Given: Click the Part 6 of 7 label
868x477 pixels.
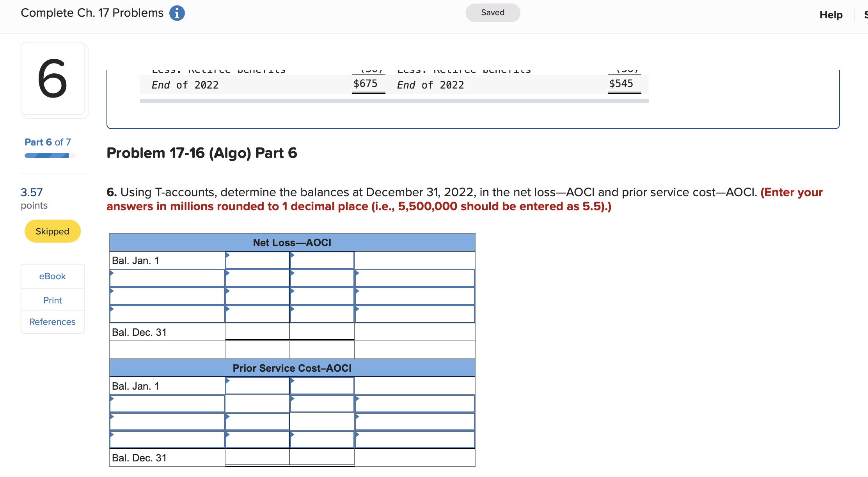Looking at the screenshot, I should (48, 142).
